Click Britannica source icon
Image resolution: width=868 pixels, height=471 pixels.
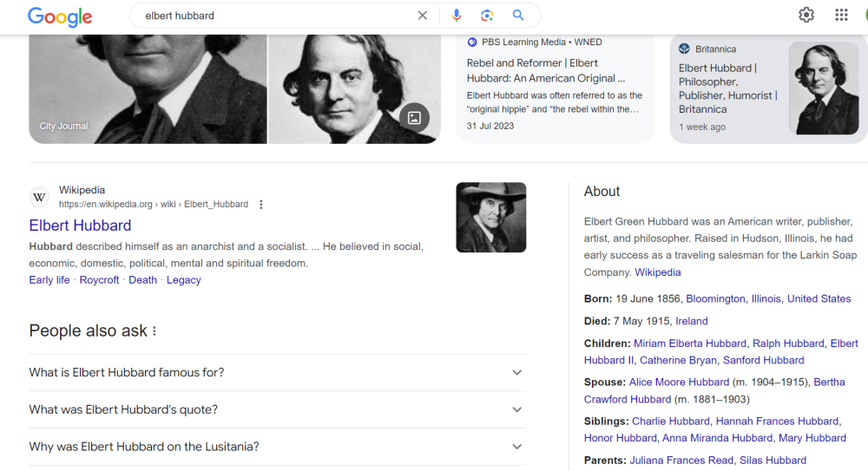coord(684,49)
